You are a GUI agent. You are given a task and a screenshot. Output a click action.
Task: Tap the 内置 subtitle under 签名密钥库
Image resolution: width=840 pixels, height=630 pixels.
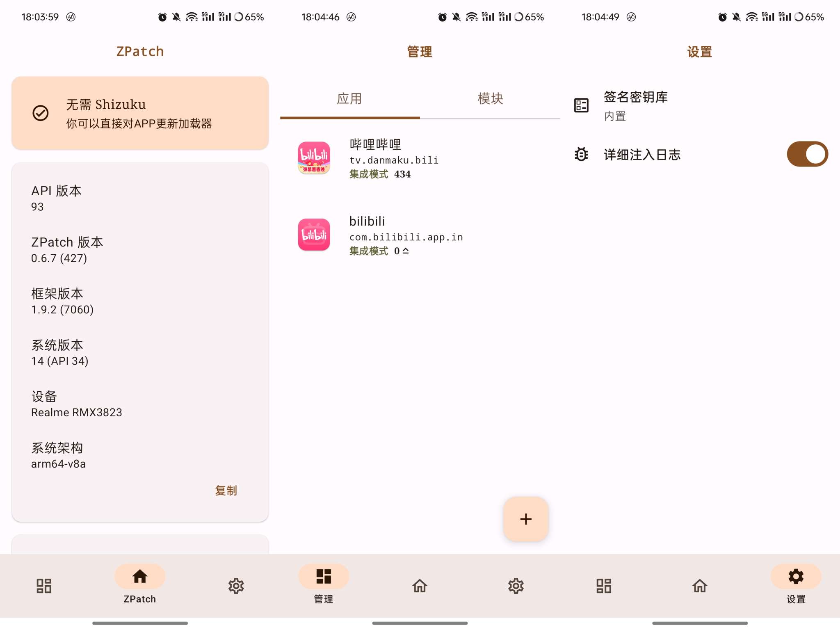click(615, 116)
